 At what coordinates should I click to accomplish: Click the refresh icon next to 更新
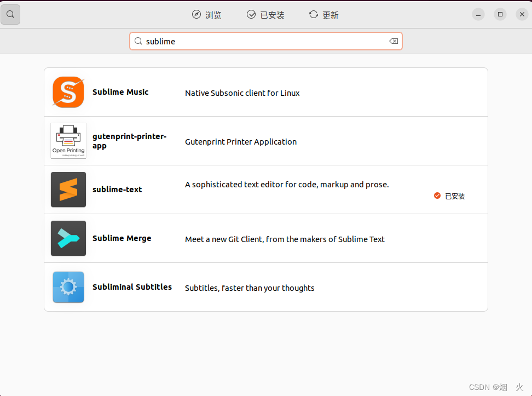[314, 15]
